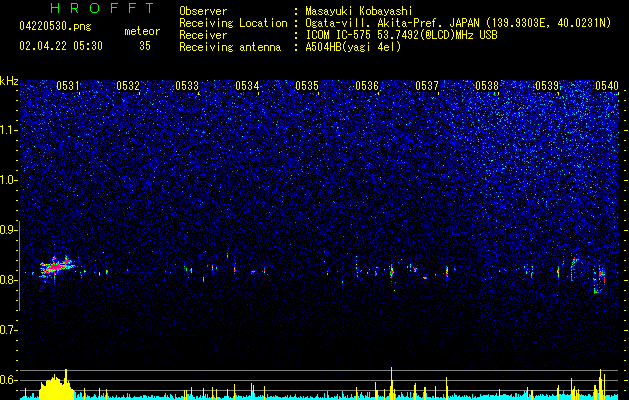Click the 1.1 kHz axis label

[8, 130]
